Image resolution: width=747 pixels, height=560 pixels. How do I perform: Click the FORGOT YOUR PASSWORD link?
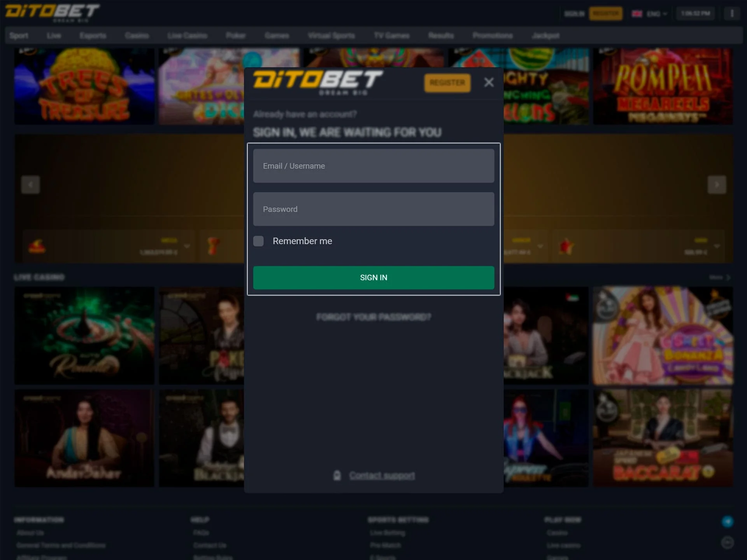pyautogui.click(x=373, y=317)
